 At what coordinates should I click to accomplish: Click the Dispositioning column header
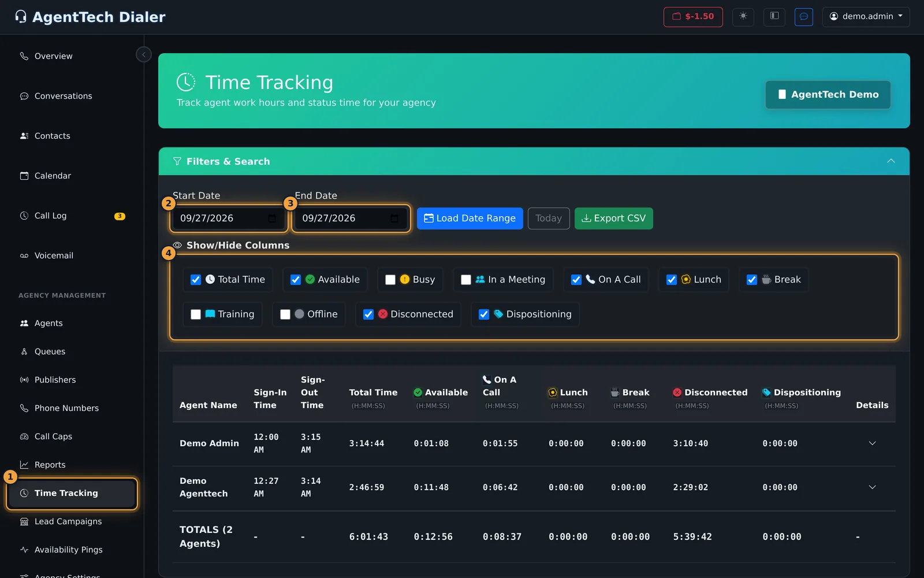pos(802,392)
